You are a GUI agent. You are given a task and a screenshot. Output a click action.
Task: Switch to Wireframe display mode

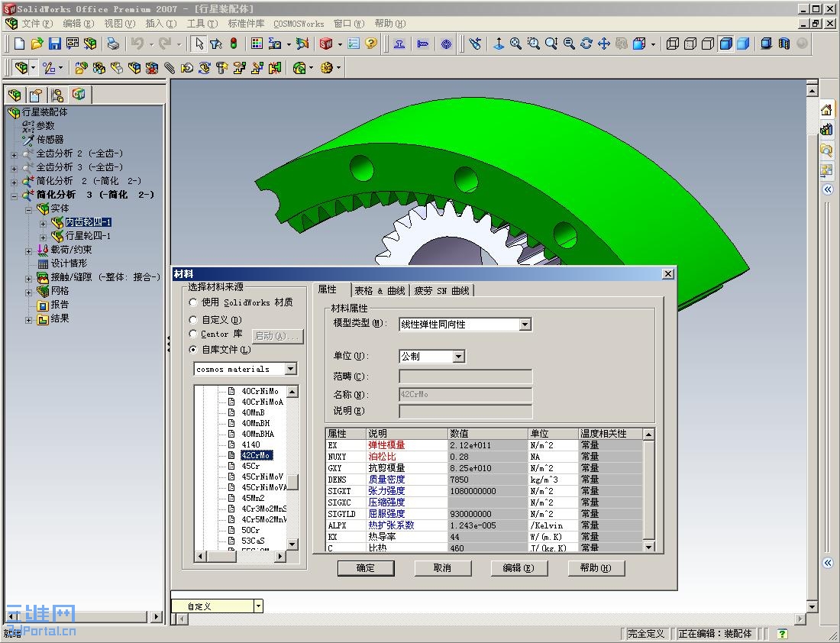tap(672, 44)
